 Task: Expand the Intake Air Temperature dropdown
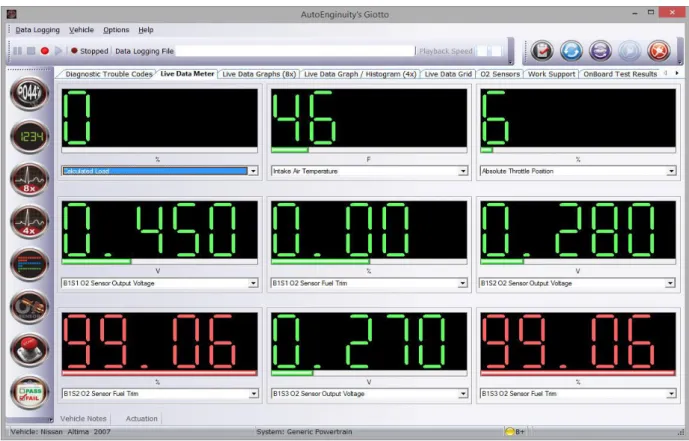click(463, 171)
